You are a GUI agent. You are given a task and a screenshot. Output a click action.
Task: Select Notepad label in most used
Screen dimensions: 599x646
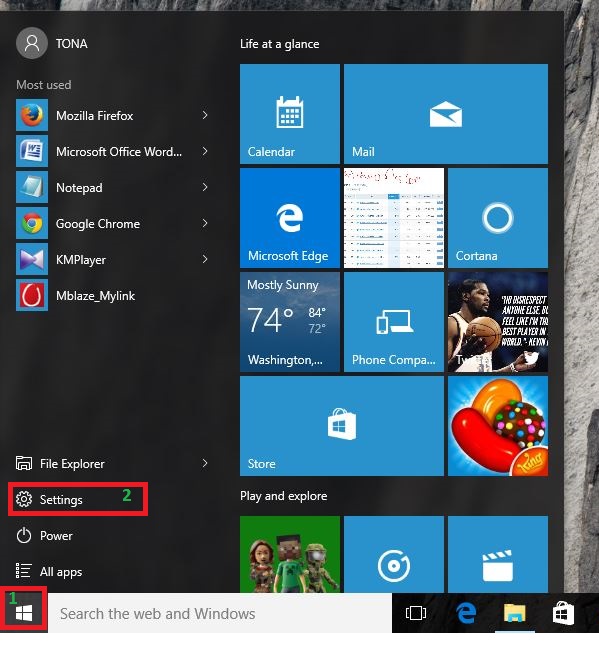[x=79, y=188]
